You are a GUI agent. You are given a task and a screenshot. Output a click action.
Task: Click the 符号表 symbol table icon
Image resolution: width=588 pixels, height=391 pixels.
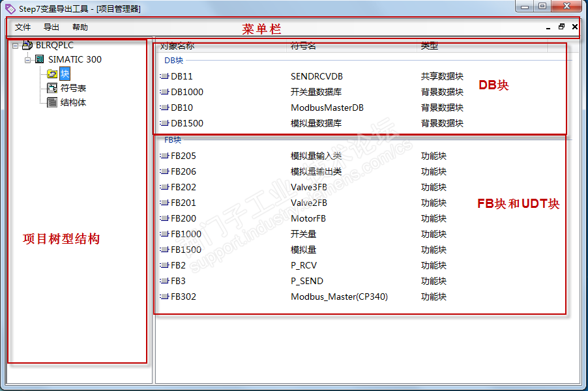[x=52, y=88]
